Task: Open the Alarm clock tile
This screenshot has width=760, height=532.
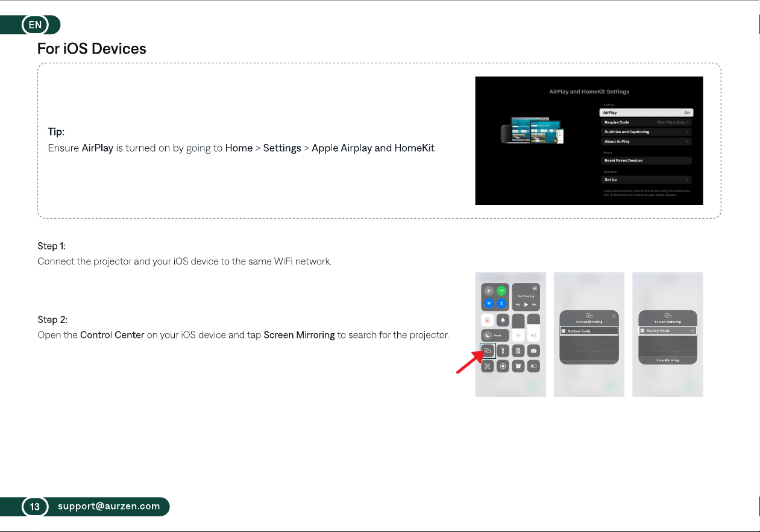Action: [518, 366]
